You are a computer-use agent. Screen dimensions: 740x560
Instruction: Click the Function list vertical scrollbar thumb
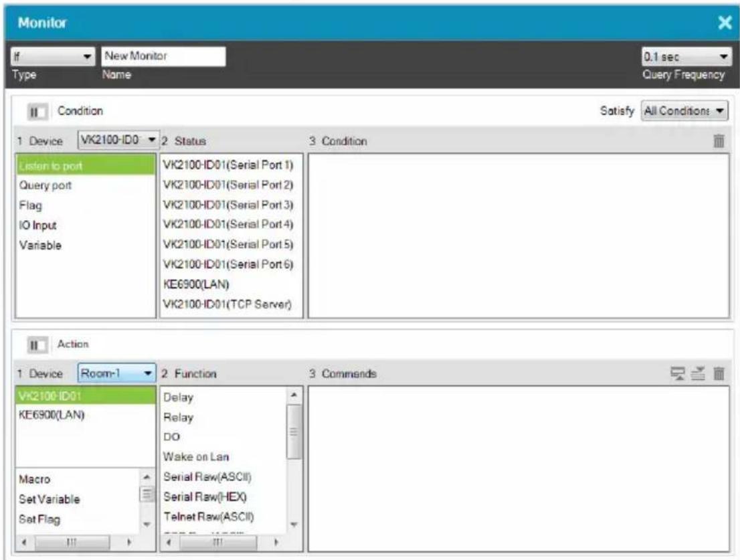[x=294, y=432]
